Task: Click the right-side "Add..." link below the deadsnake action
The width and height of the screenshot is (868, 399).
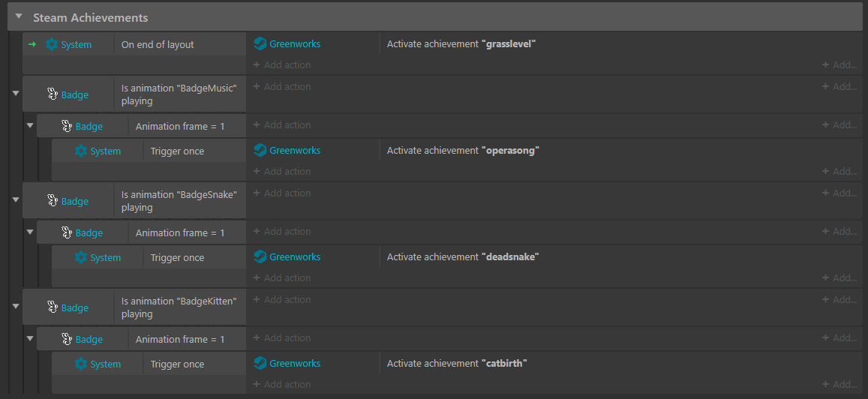Action: pos(839,277)
